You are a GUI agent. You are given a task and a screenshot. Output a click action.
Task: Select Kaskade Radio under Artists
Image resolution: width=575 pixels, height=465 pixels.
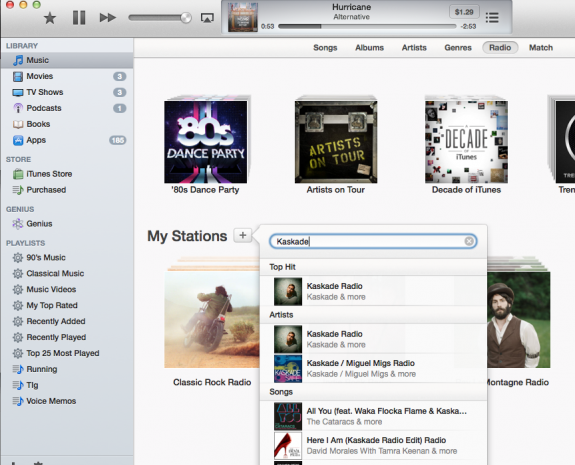pyautogui.click(x=373, y=339)
